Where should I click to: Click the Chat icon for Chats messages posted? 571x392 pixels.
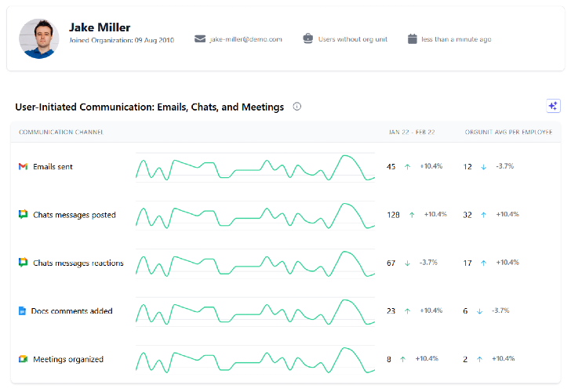[x=23, y=214]
